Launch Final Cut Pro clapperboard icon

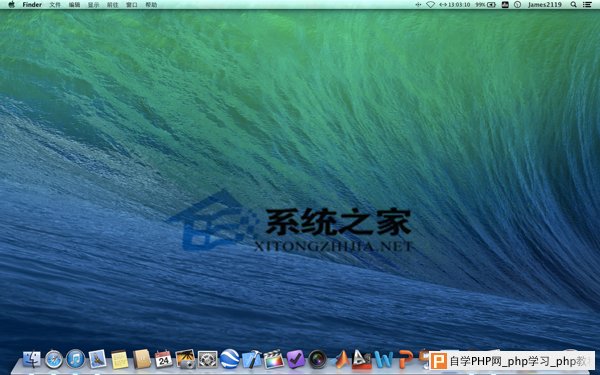[x=274, y=359]
